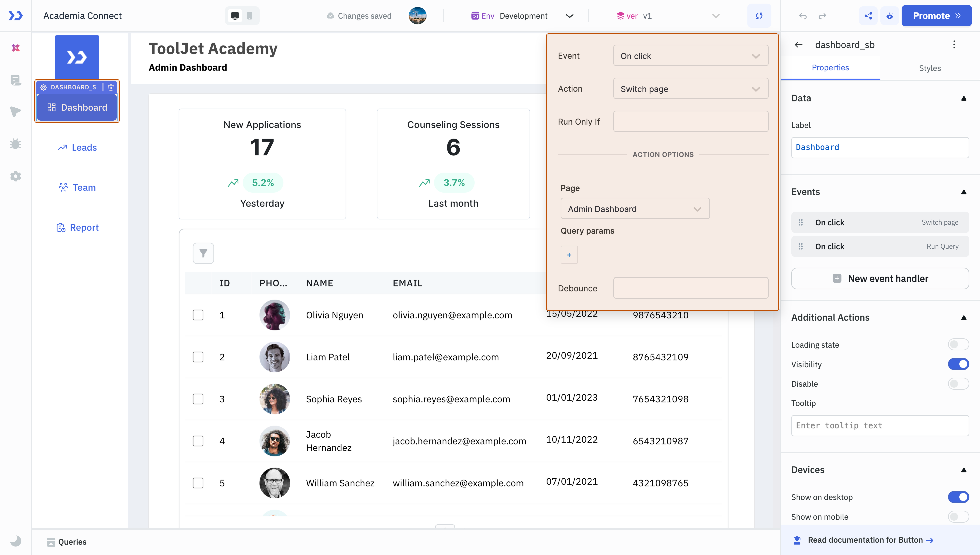Image resolution: width=980 pixels, height=555 pixels.
Task: Click the back arrow beside dashboard_sb
Action: pos(799,45)
